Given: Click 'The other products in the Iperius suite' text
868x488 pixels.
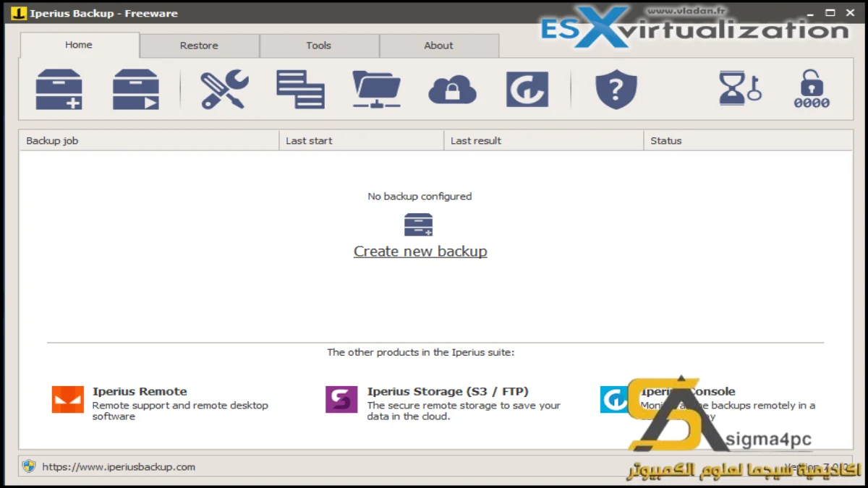Looking at the screenshot, I should click(421, 353).
